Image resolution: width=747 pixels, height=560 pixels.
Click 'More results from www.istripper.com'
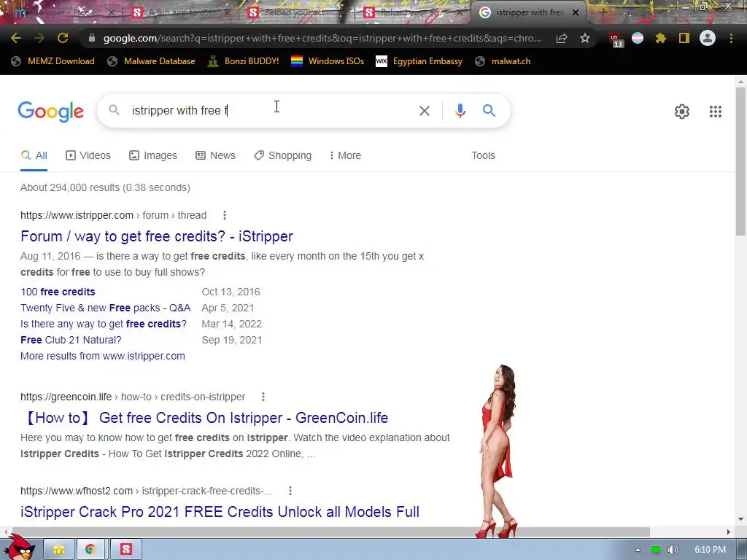pos(102,356)
